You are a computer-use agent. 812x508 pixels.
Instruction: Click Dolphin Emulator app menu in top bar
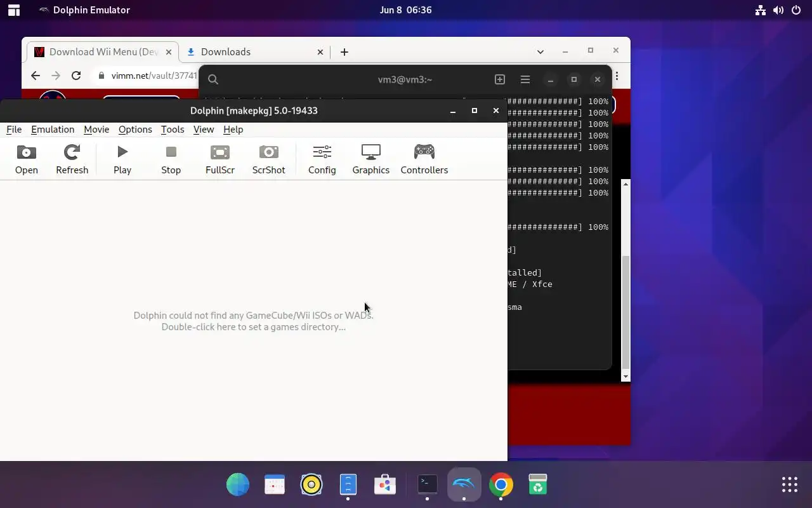pos(84,10)
